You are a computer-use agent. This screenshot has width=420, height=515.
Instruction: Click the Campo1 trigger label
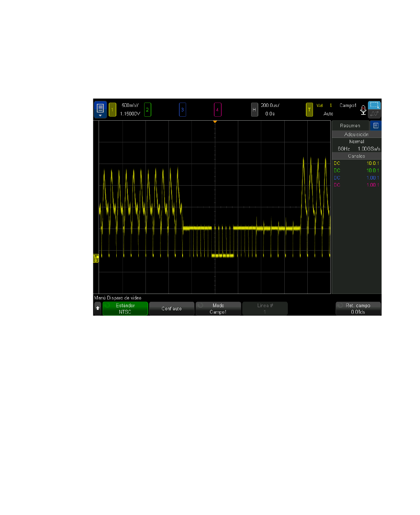pos(348,105)
